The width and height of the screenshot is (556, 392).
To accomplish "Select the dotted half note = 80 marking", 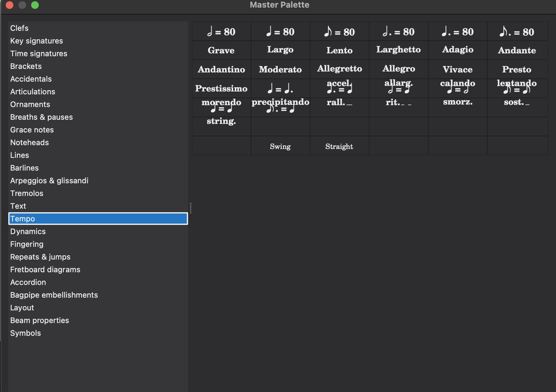I will [x=398, y=31].
